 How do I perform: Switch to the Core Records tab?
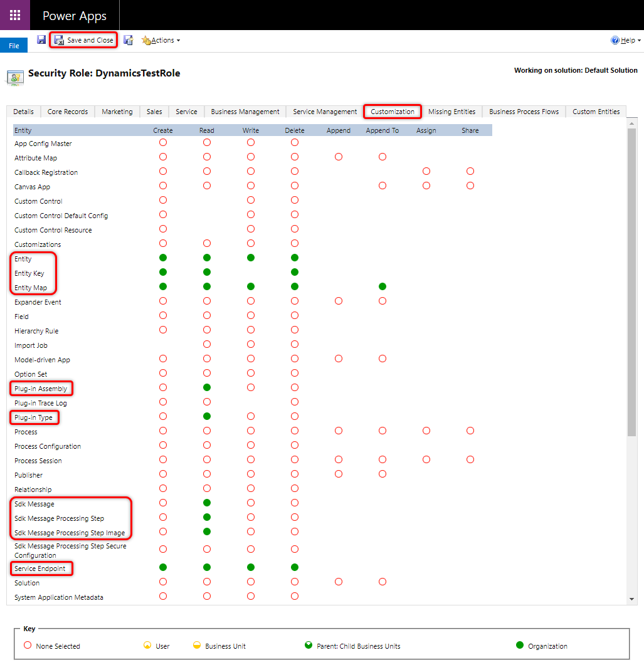pyautogui.click(x=68, y=112)
